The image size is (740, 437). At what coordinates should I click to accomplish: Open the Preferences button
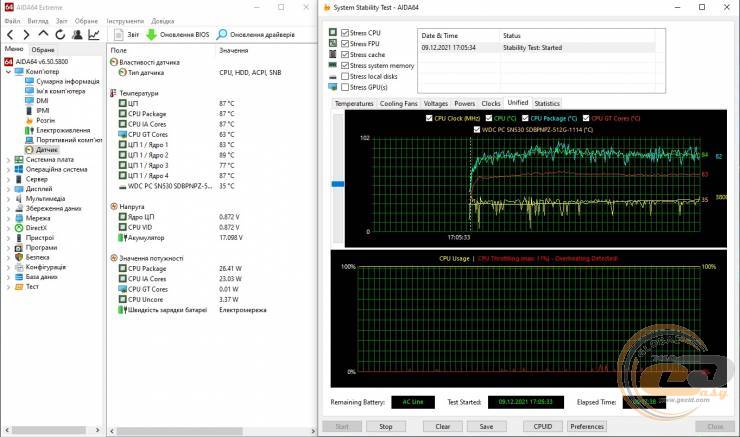587,426
